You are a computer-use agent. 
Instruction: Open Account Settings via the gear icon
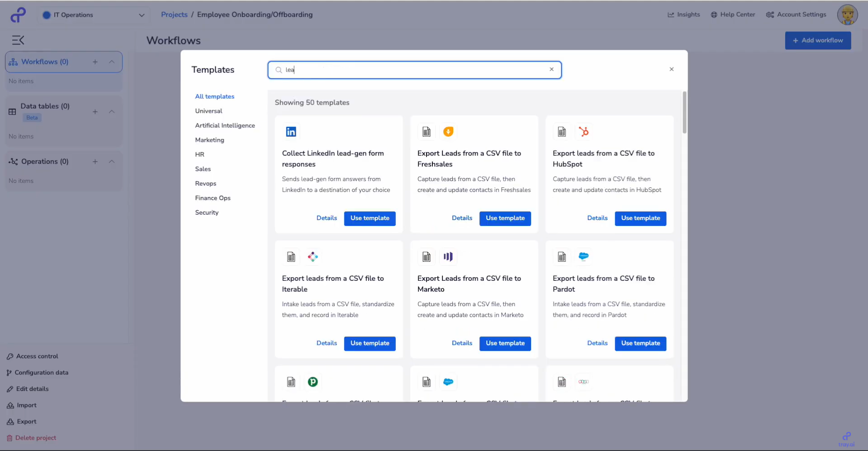click(770, 14)
